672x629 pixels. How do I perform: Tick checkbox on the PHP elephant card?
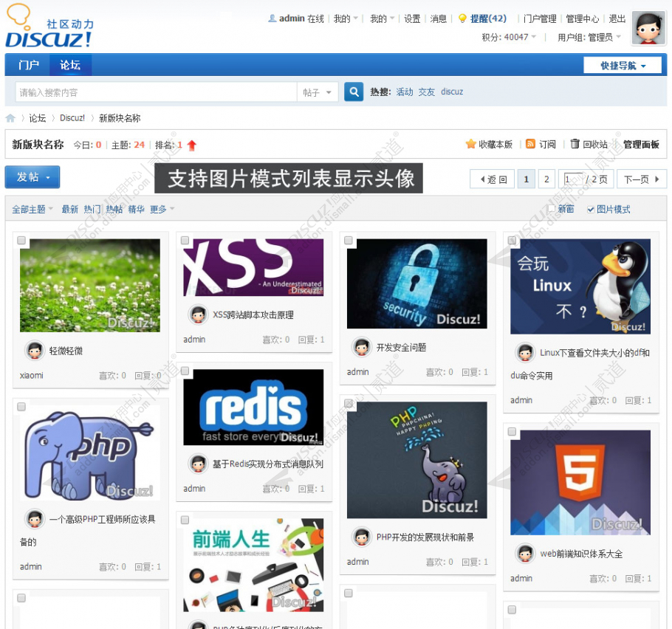tap(21, 407)
